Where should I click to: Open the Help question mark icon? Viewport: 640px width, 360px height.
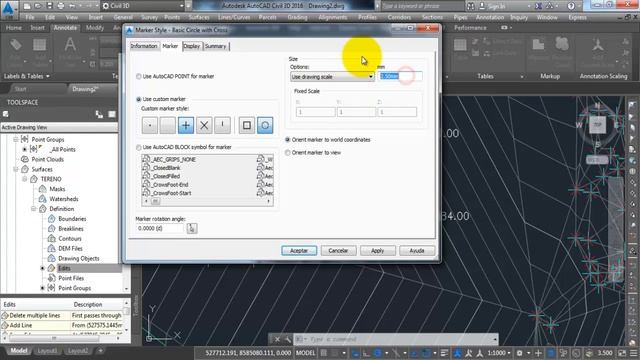click(571, 6)
